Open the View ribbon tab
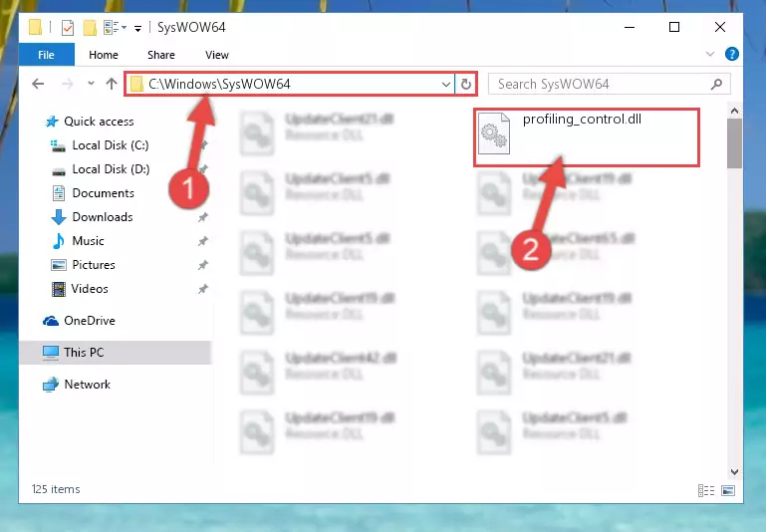766x532 pixels. click(217, 55)
